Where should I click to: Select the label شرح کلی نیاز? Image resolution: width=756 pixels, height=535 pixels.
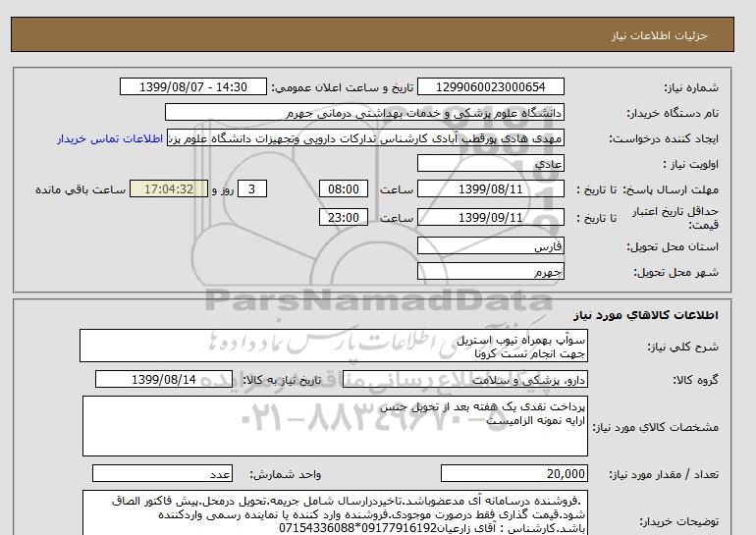click(x=682, y=347)
